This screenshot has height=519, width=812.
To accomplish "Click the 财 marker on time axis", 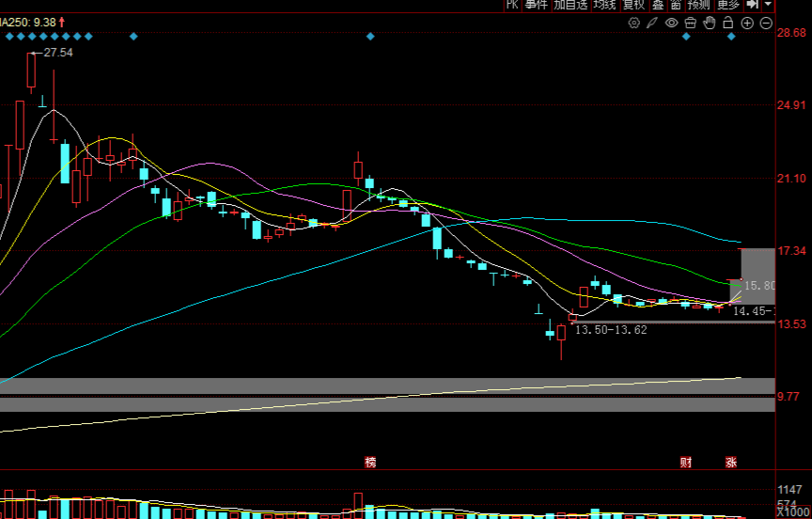I will [x=686, y=462].
